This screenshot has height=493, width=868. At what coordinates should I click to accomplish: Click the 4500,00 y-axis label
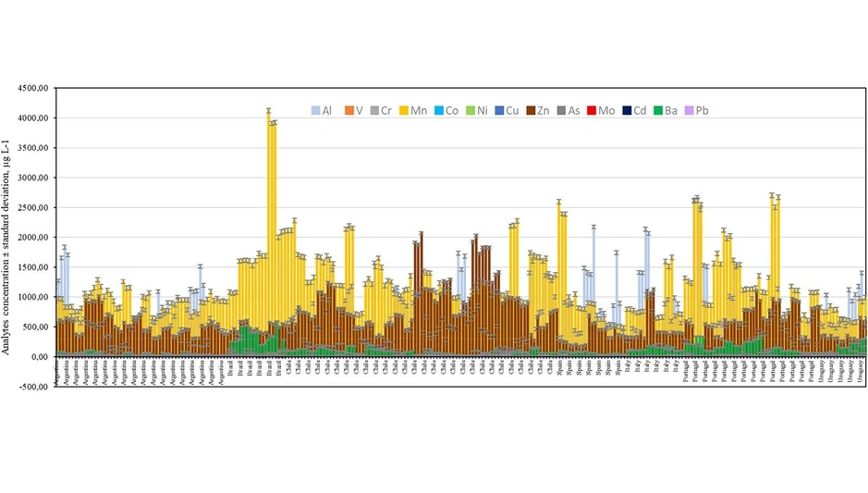[33, 88]
